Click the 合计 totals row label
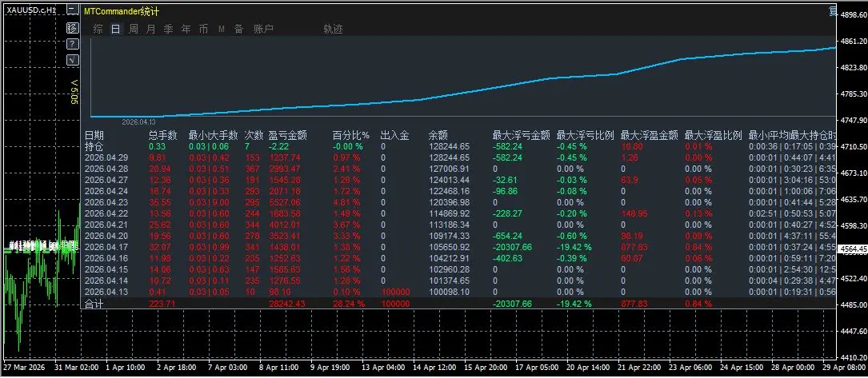This screenshot has width=868, height=378. 94,304
